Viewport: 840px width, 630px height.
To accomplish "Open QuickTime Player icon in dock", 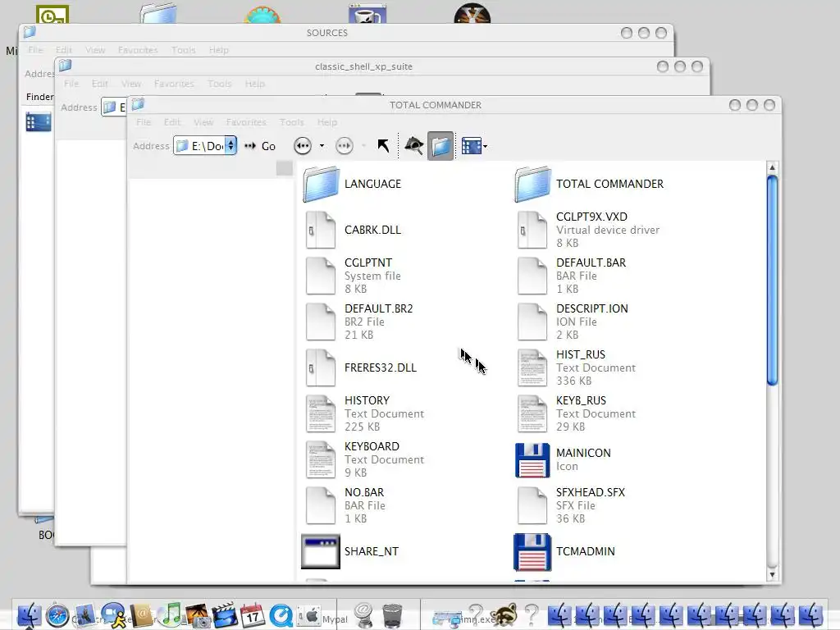I will pos(281,615).
